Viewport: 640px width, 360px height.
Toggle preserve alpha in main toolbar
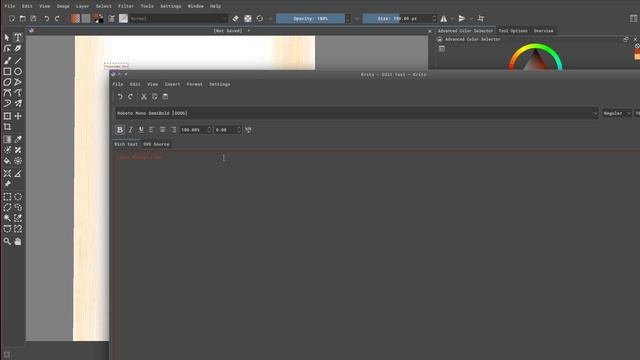[248, 18]
